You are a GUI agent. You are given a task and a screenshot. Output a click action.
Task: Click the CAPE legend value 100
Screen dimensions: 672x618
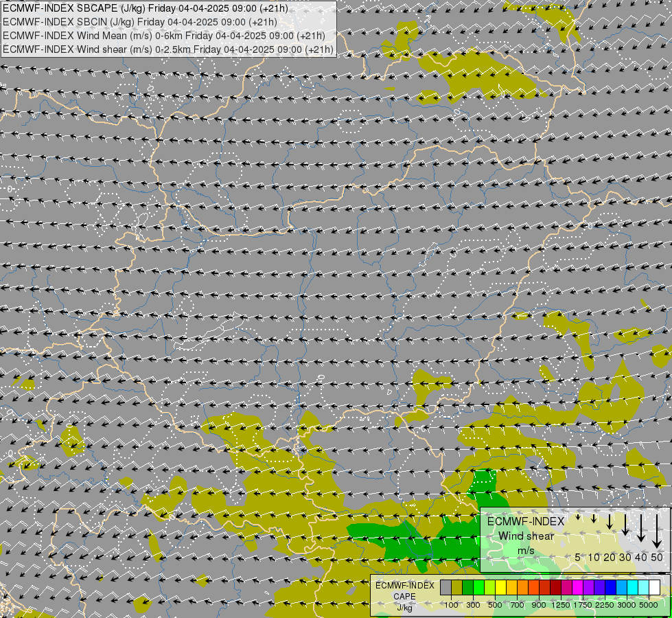(x=451, y=605)
